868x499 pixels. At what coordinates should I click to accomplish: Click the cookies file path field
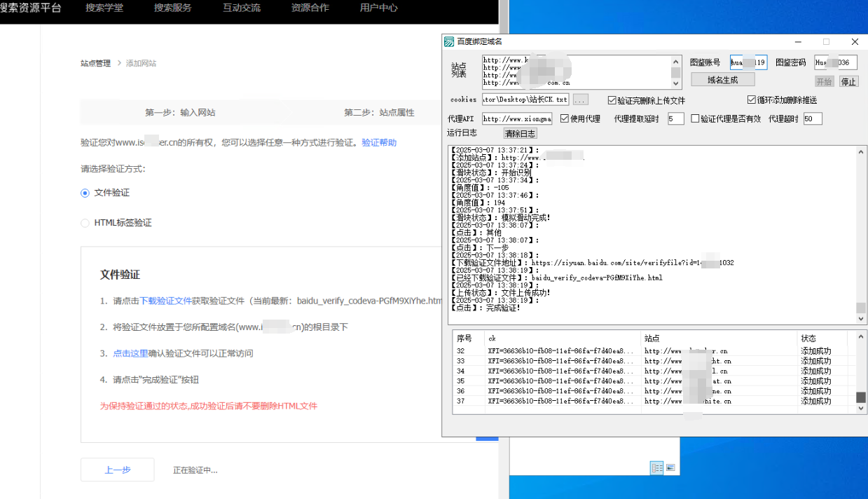point(525,100)
